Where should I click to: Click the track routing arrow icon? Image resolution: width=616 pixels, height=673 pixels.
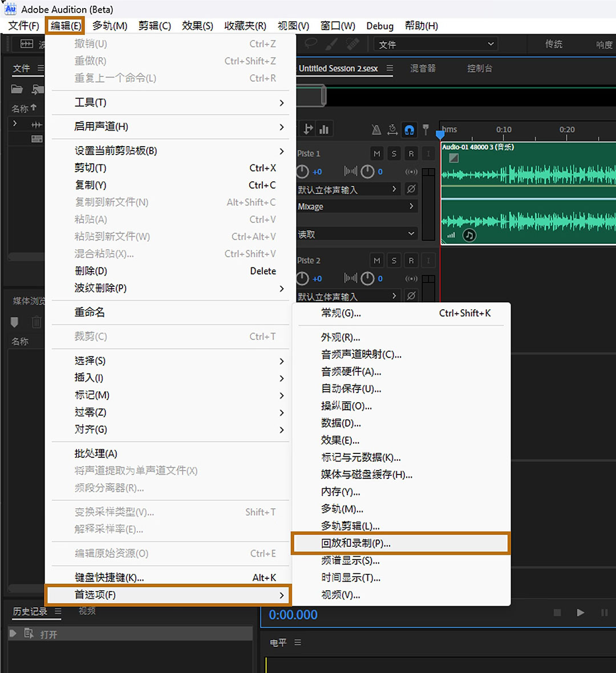(308, 129)
